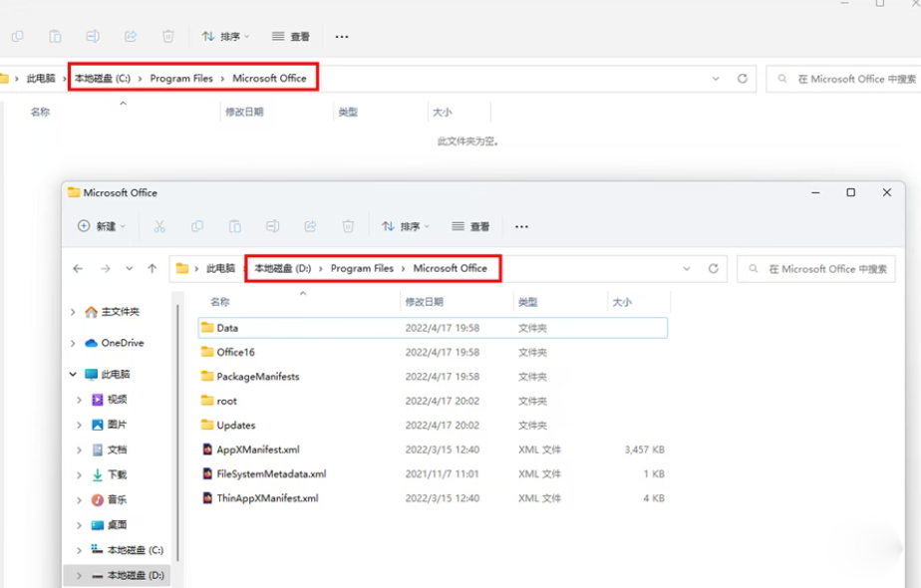
Task: Open the three-dots more menu in the D: drive window
Action: tap(521, 226)
